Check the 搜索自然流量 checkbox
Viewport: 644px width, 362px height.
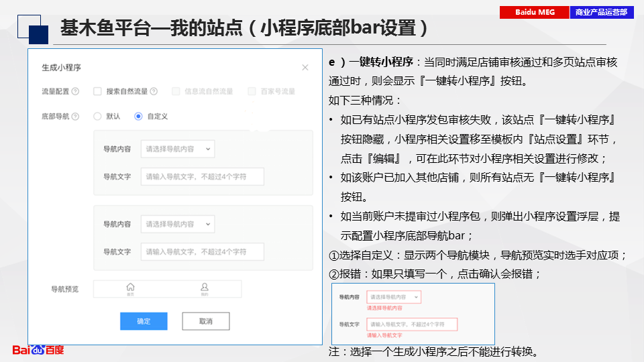tap(97, 92)
